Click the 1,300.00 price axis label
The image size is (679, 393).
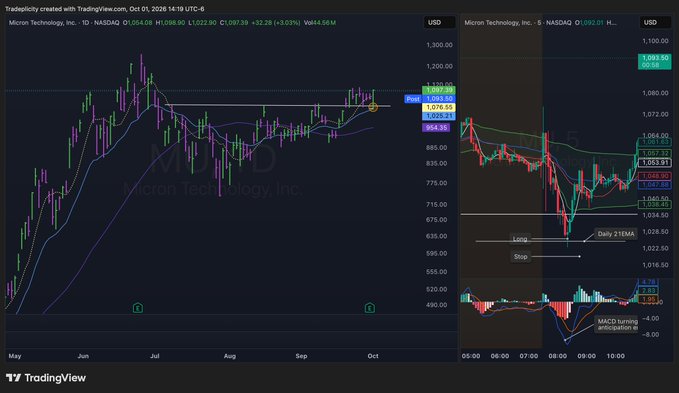click(439, 45)
